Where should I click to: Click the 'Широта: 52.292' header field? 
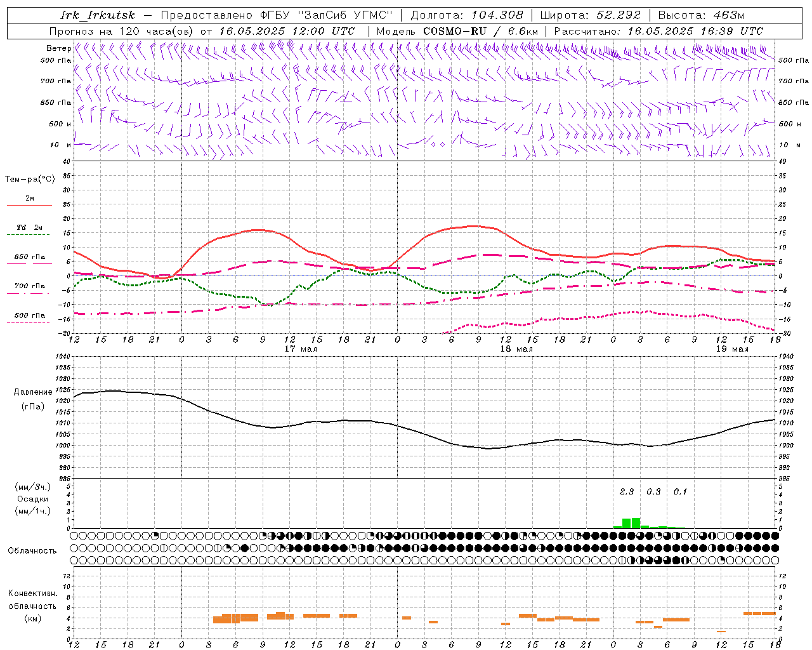click(591, 15)
